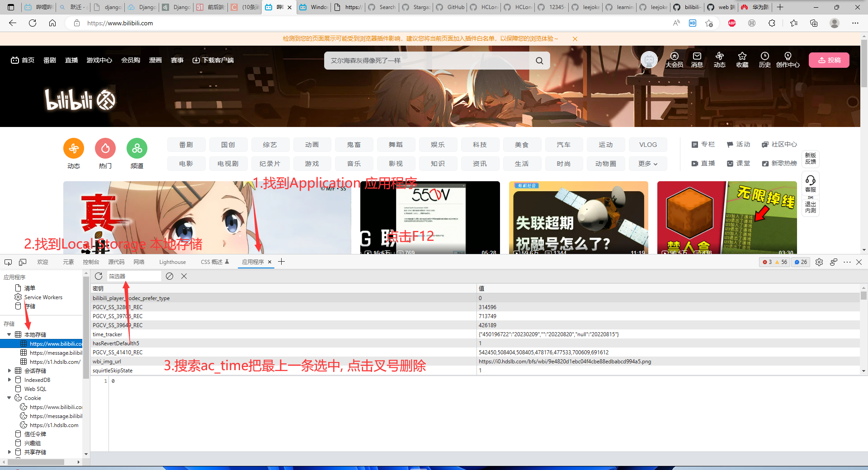Switch to the 网络 DevTools tab
Image resolution: width=868 pixels, height=470 pixels.
click(139, 262)
